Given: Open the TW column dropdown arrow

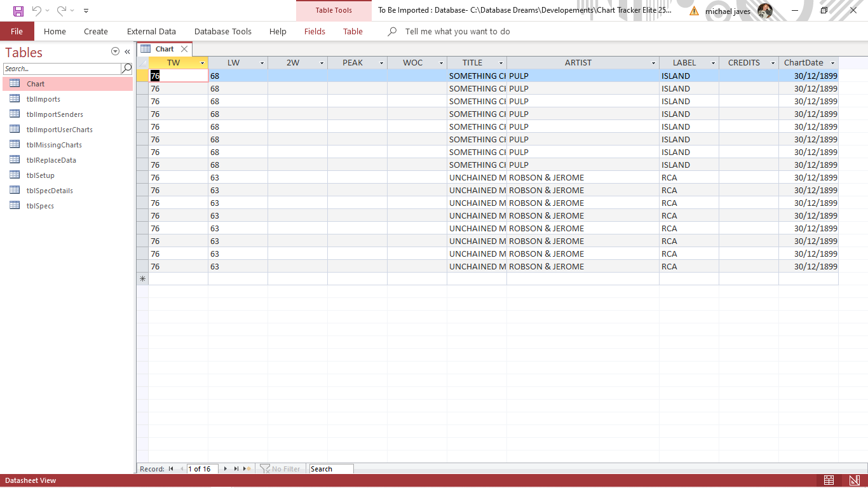Looking at the screenshot, I should coord(203,63).
